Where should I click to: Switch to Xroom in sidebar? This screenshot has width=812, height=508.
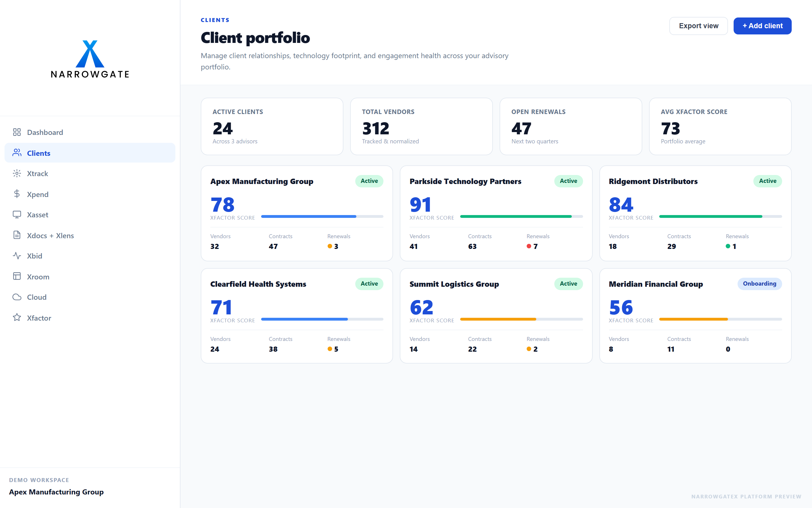(x=90, y=277)
